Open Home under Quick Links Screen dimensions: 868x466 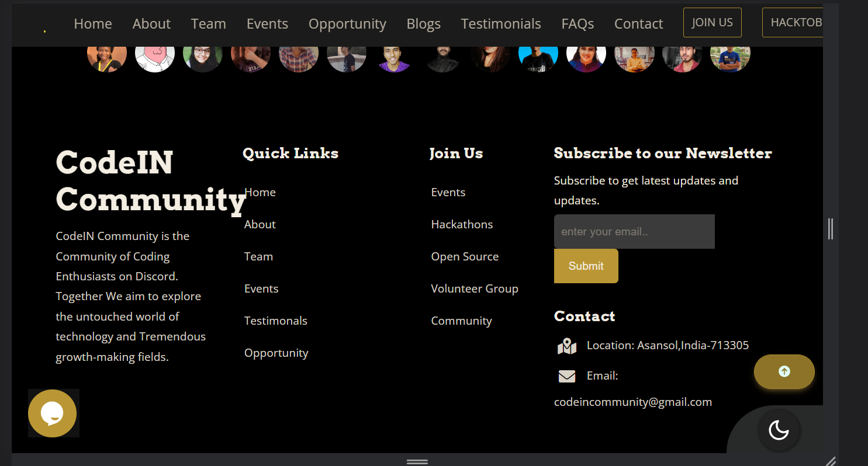260,192
